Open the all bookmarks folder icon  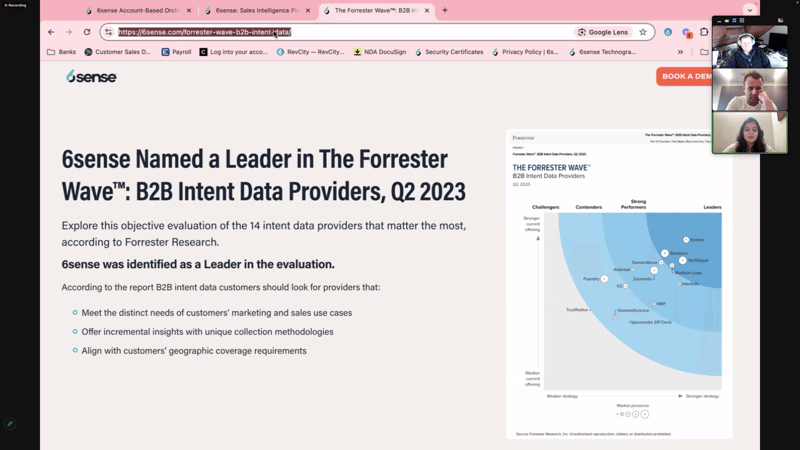[x=704, y=52]
